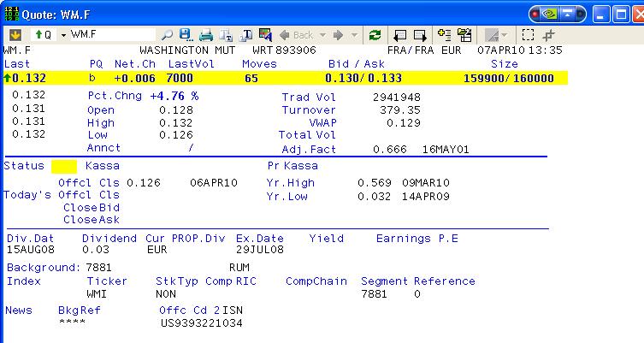The height and width of the screenshot is (343, 644).
Task: Click the Background code 7881
Action: click(x=98, y=268)
